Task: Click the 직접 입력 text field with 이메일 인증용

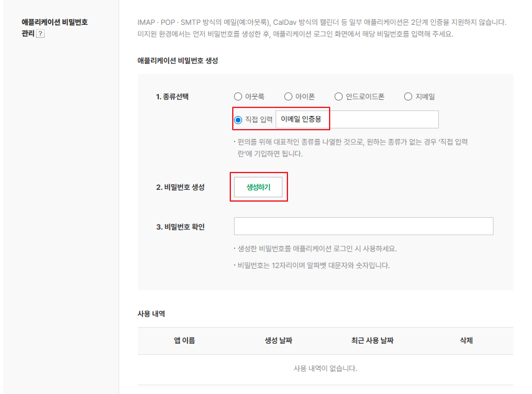Action: pyautogui.click(x=357, y=119)
